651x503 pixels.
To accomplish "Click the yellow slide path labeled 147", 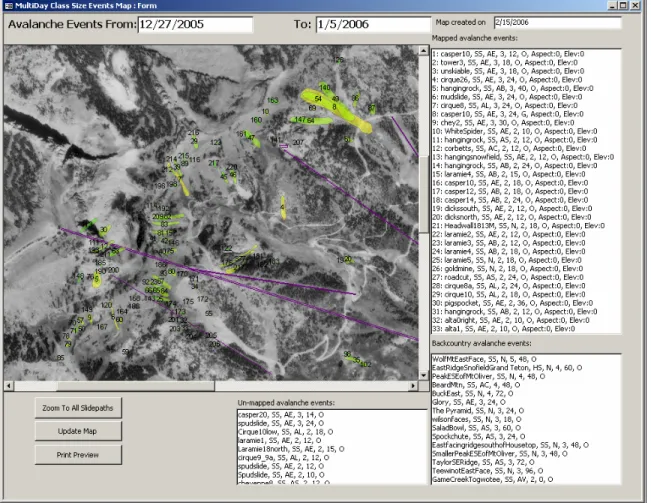I will tap(311, 120).
